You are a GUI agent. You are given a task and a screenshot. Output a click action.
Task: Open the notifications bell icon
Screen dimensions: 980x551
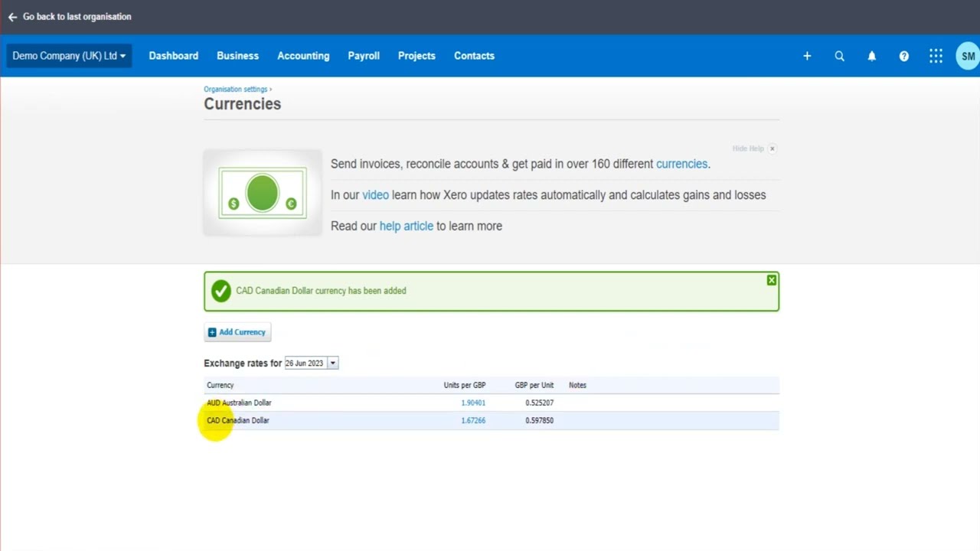(x=872, y=56)
